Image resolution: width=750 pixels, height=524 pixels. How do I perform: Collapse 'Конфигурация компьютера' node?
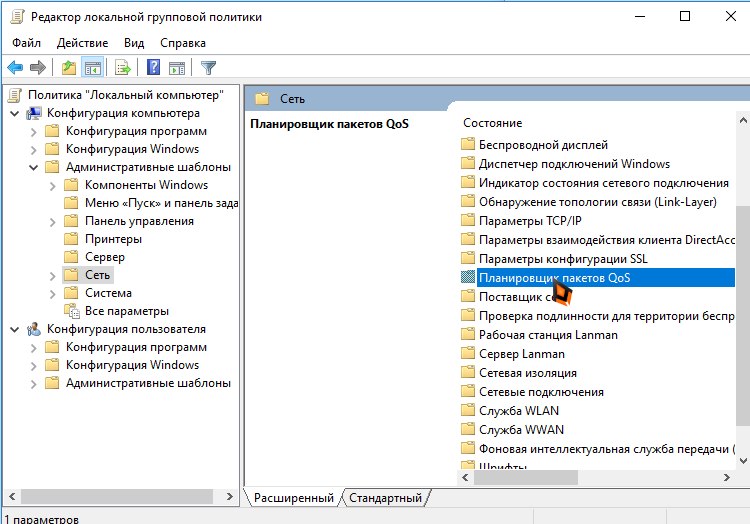pos(15,114)
